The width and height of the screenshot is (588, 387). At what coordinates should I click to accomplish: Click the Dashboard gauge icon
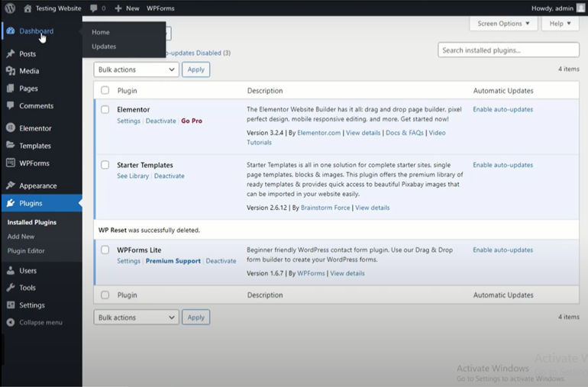11,31
